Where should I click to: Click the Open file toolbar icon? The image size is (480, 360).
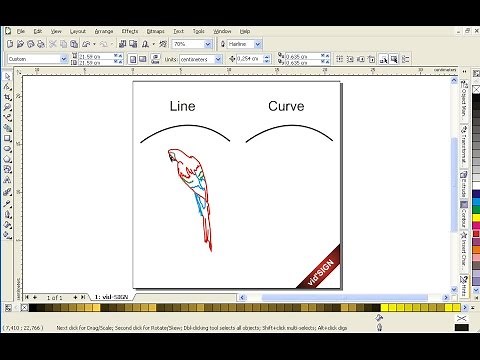(20, 44)
